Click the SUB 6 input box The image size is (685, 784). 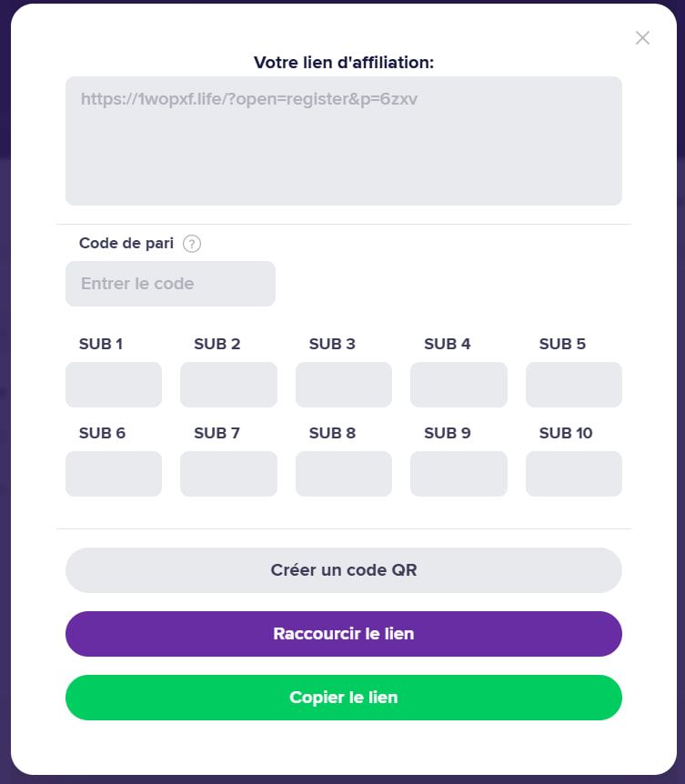(114, 474)
